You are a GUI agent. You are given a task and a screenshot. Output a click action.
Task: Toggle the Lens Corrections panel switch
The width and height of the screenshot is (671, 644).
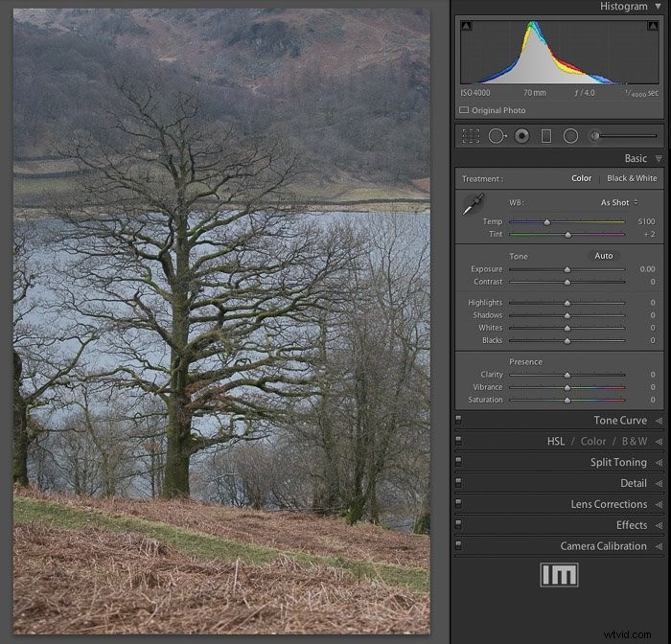click(x=458, y=504)
